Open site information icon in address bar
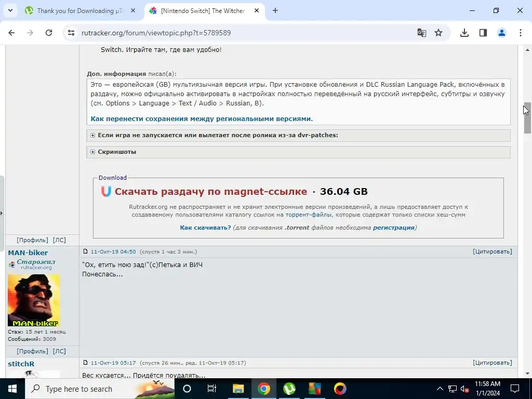 click(71, 33)
